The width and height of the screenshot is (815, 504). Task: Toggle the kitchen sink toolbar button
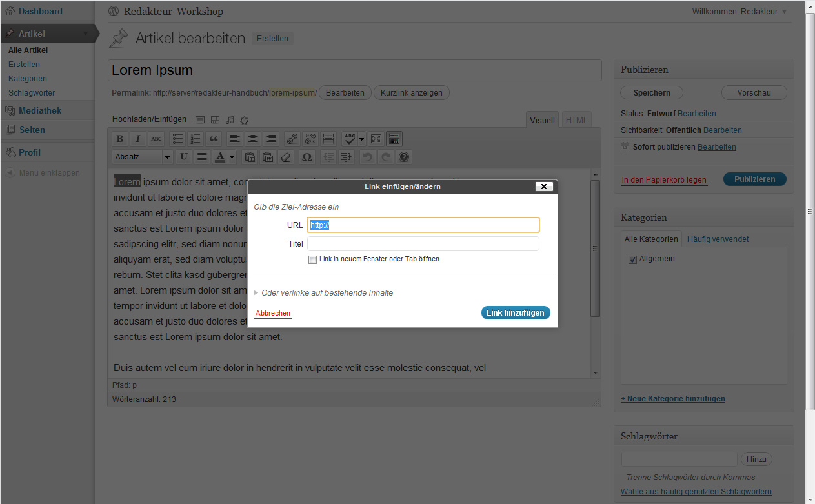tap(395, 139)
